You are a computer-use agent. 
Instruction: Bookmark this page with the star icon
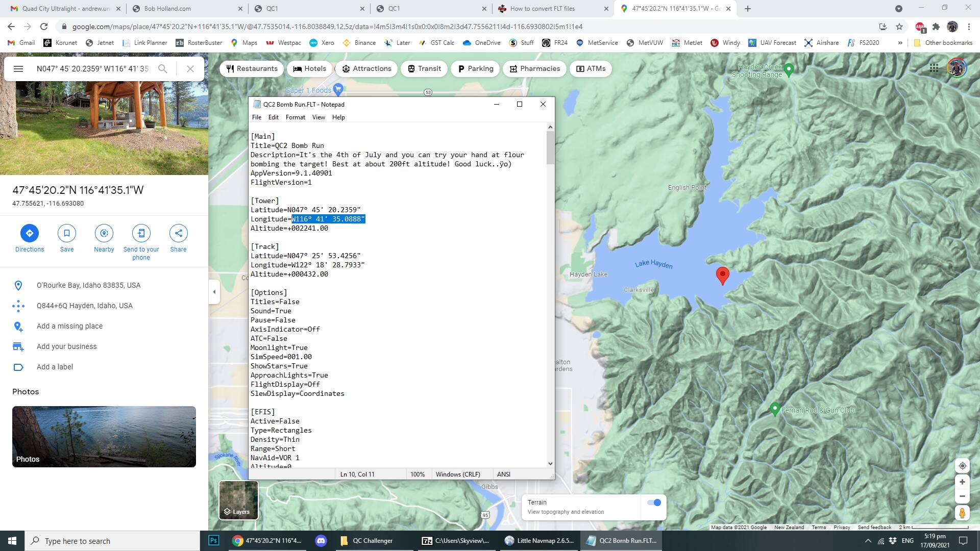[899, 27]
